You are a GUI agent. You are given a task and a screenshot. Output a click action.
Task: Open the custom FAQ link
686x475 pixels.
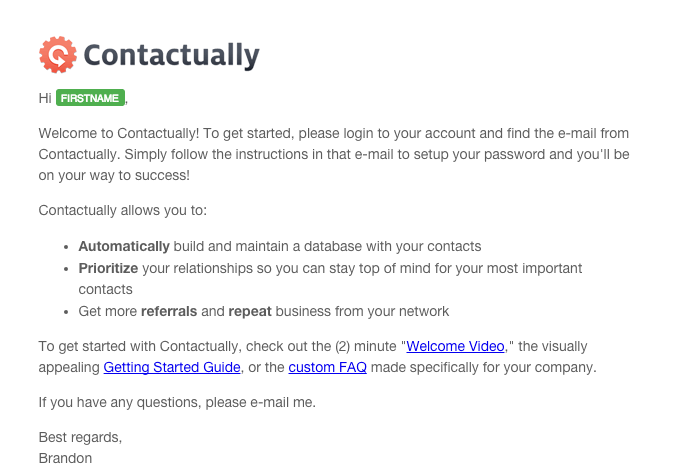click(x=327, y=367)
